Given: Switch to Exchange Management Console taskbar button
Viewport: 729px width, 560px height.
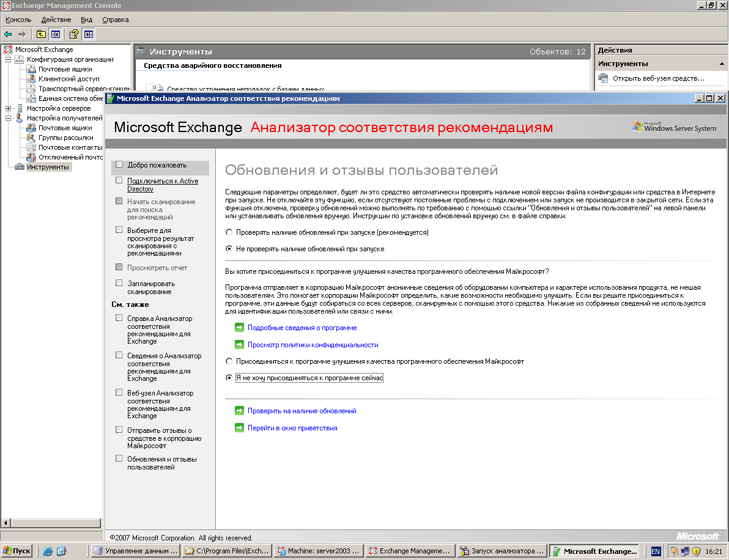Looking at the screenshot, I should click(410, 551).
